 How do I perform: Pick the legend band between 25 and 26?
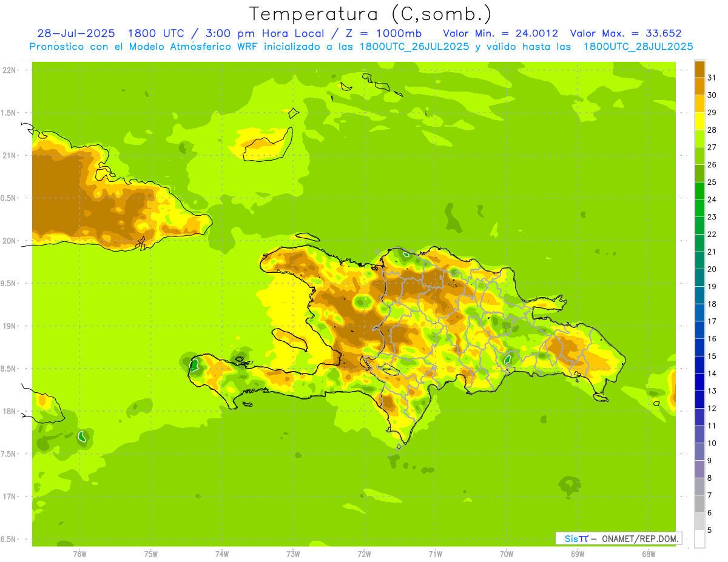point(699,173)
